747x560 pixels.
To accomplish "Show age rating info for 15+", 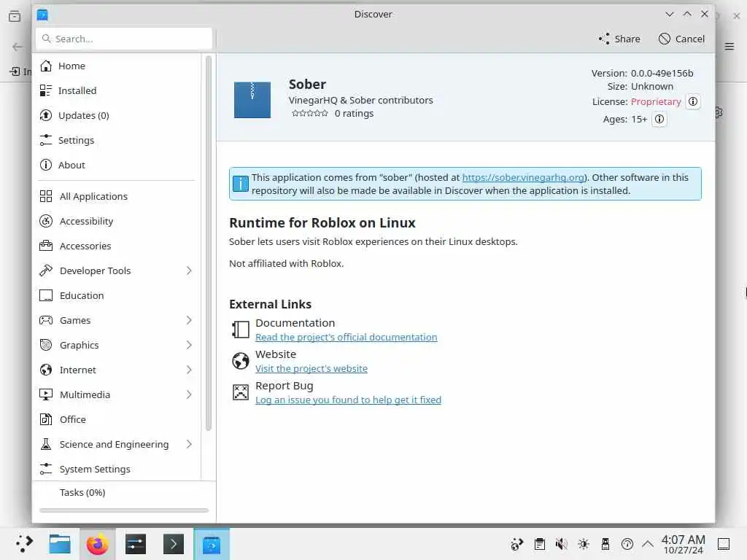I will (659, 119).
